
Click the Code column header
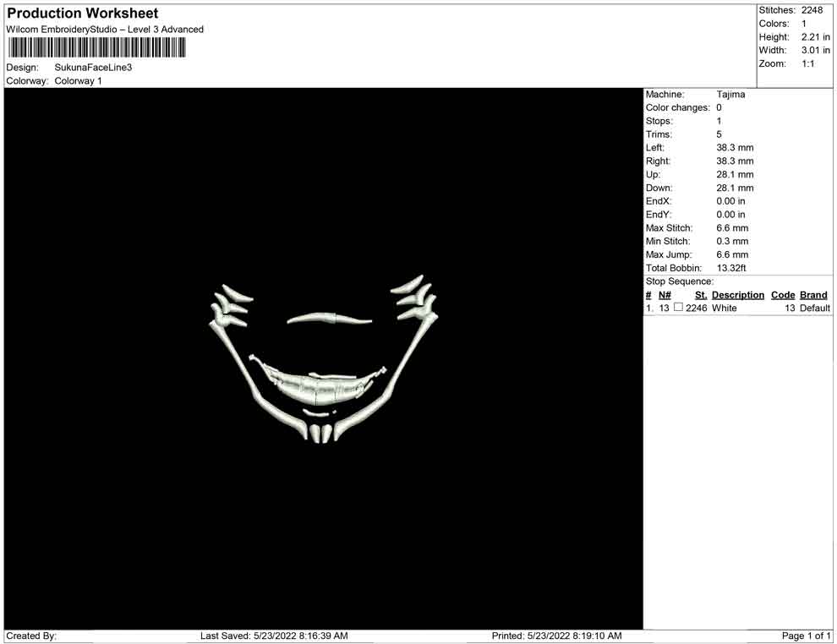coord(783,295)
